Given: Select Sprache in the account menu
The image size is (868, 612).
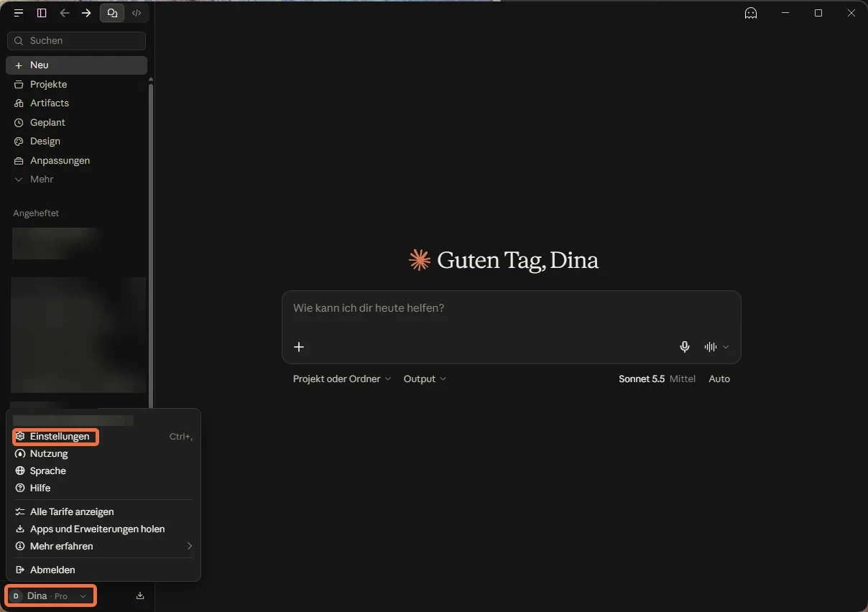Looking at the screenshot, I should 103,470.
